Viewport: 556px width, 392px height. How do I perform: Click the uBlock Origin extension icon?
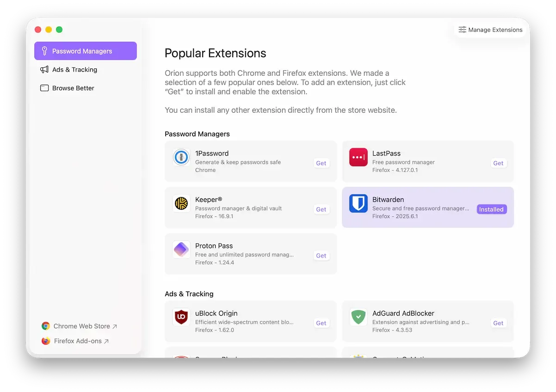point(181,317)
